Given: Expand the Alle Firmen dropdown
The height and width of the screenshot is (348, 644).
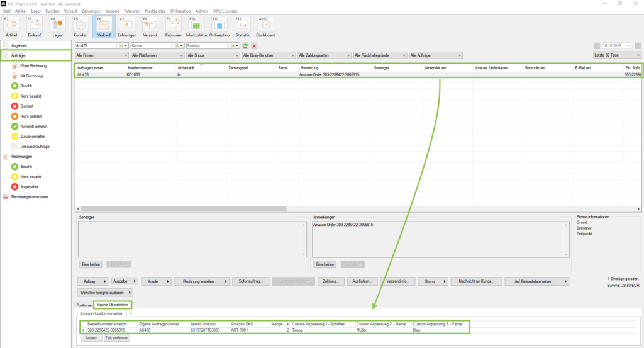Looking at the screenshot, I should tap(99, 55).
